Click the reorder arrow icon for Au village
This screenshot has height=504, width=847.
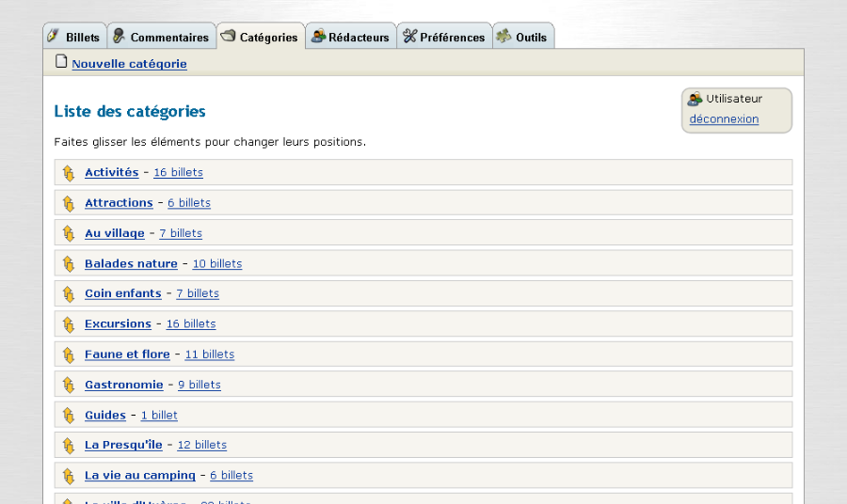[x=68, y=233]
